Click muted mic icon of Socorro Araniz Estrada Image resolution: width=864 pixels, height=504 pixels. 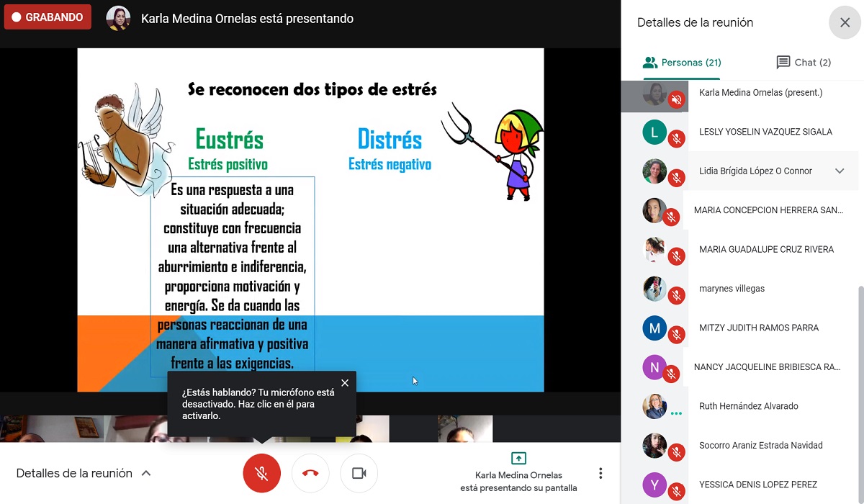pos(676,452)
